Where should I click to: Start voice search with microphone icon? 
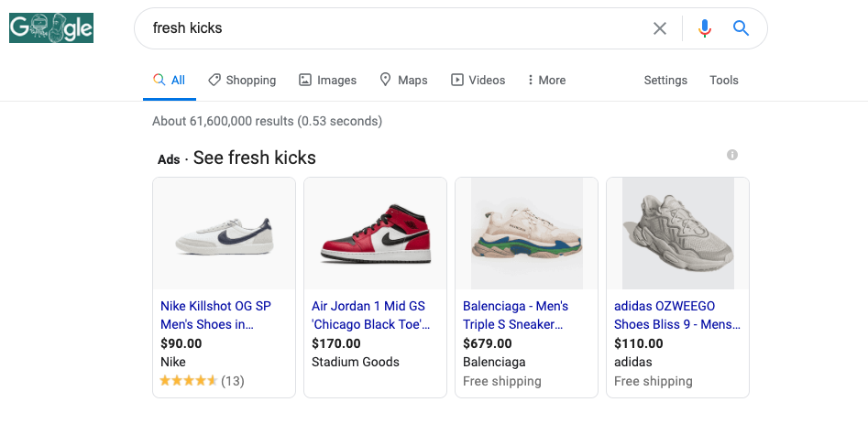pyautogui.click(x=705, y=28)
